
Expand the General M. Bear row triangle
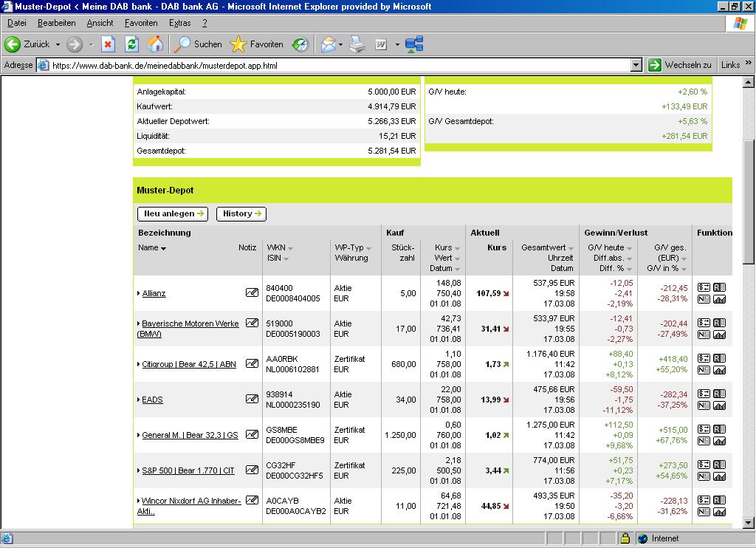139,436
